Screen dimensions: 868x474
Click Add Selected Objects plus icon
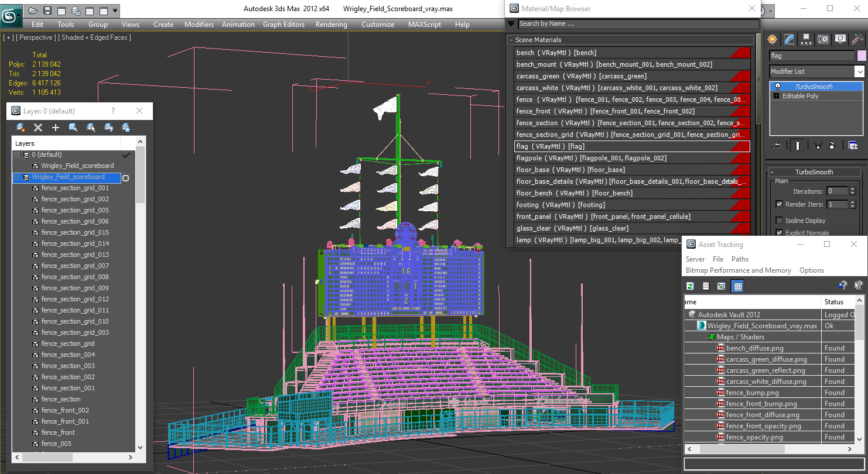56,127
